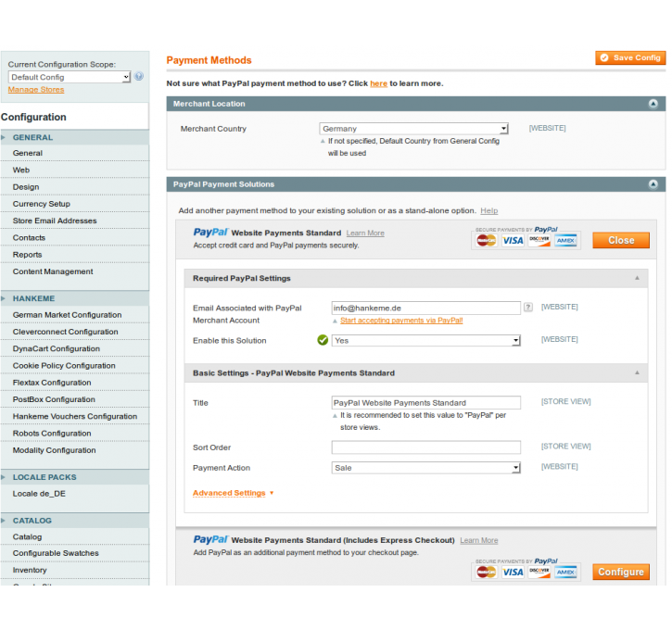The width and height of the screenshot is (672, 630).
Task: Open Reports configuration tab
Action: point(74,255)
